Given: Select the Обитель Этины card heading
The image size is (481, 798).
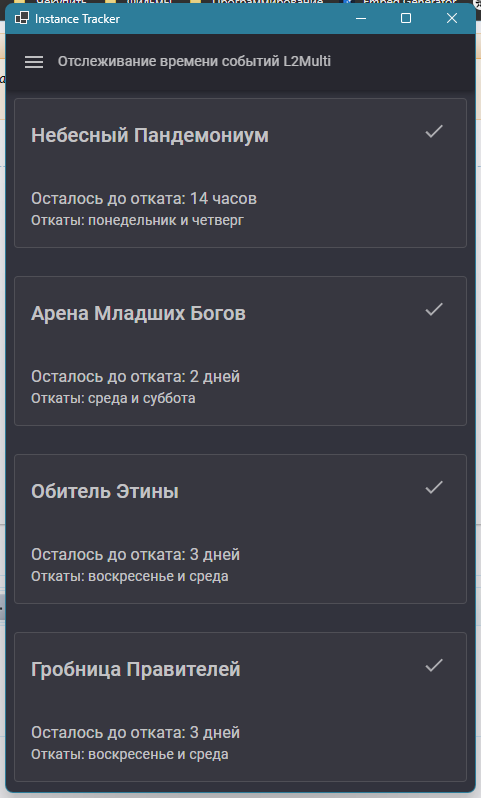Looking at the screenshot, I should [105, 492].
